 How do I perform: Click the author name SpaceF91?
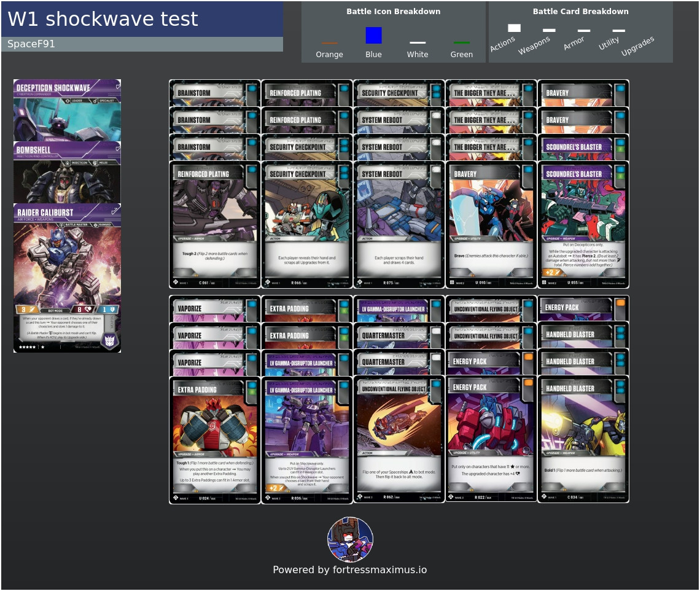tap(31, 44)
